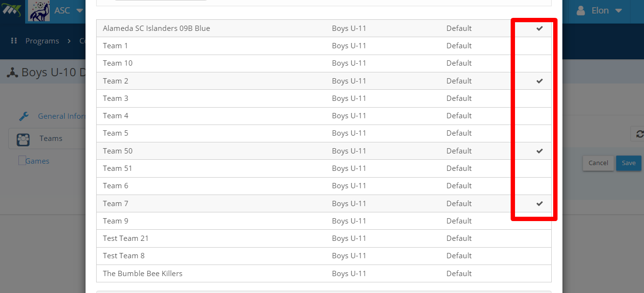Go to the Games section
This screenshot has width=644, height=293.
tap(37, 161)
